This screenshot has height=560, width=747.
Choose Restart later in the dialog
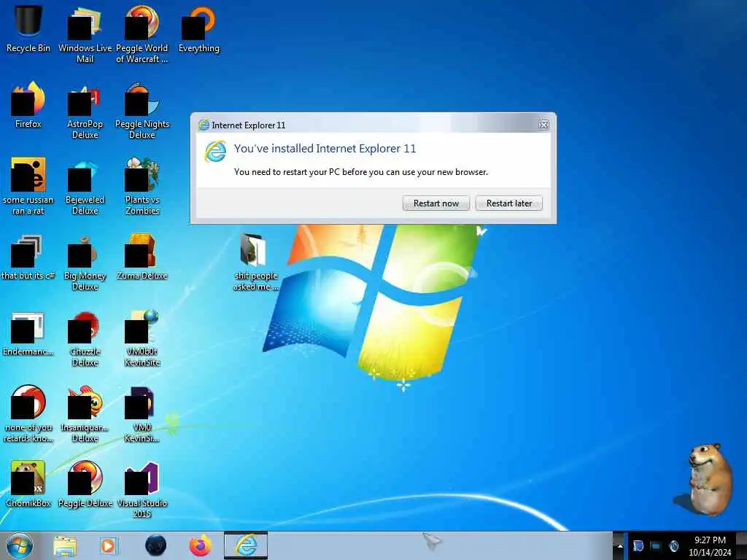point(508,203)
